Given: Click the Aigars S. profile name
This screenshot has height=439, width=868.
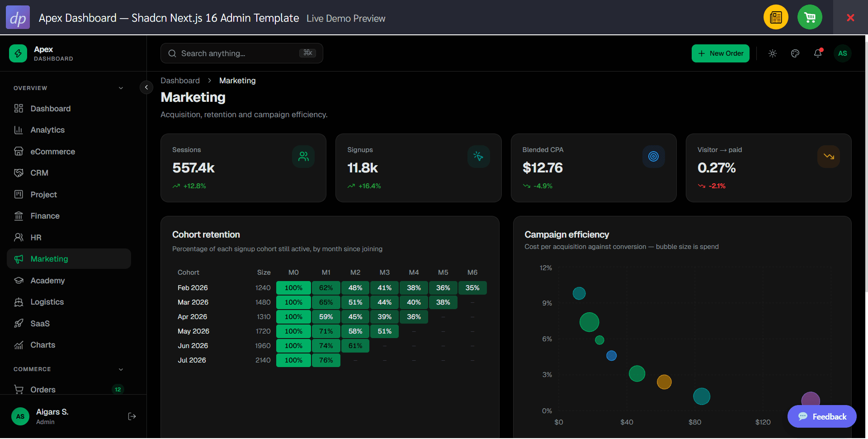Looking at the screenshot, I should coord(52,412).
